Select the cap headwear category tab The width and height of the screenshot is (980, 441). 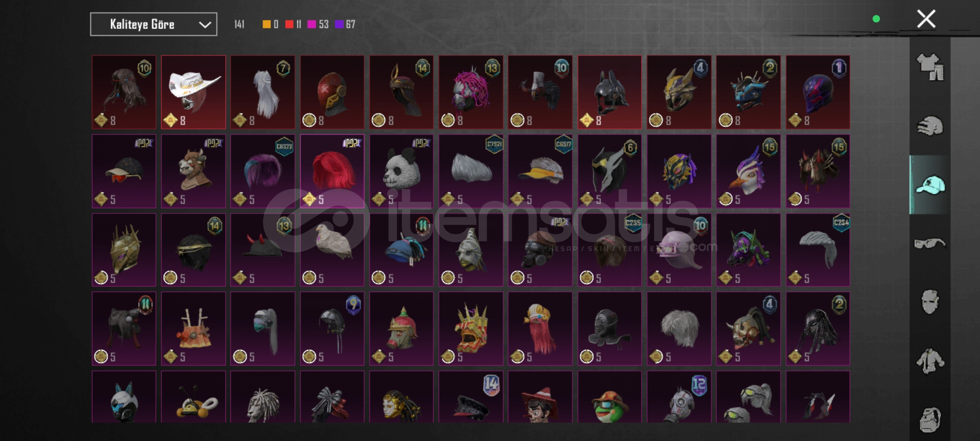[x=930, y=185]
